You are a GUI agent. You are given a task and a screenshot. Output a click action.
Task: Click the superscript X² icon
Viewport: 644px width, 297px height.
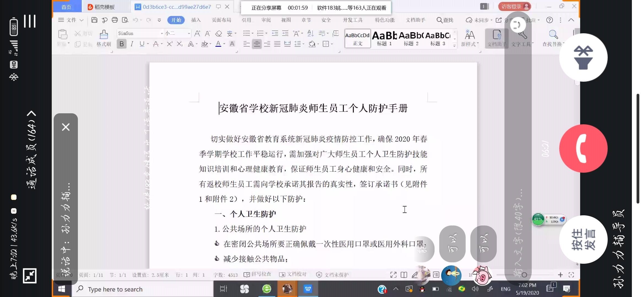click(x=170, y=44)
